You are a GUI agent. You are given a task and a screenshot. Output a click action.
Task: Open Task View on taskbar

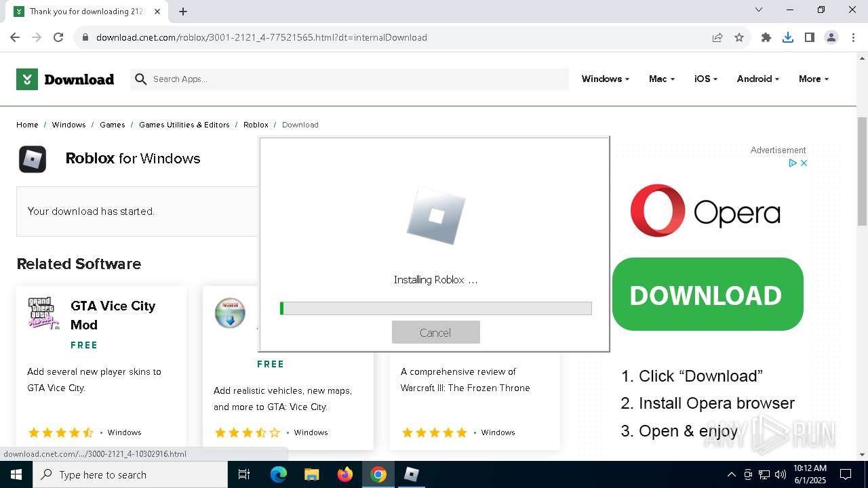244,474
